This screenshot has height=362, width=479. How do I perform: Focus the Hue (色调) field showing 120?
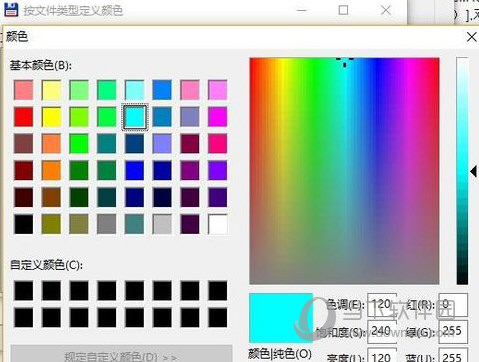(x=382, y=305)
